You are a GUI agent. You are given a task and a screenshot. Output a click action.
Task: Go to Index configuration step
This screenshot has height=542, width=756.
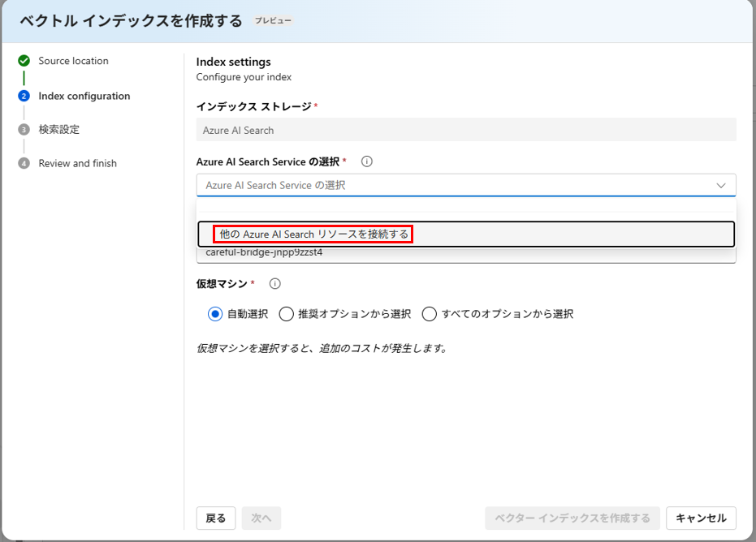pyautogui.click(x=84, y=96)
